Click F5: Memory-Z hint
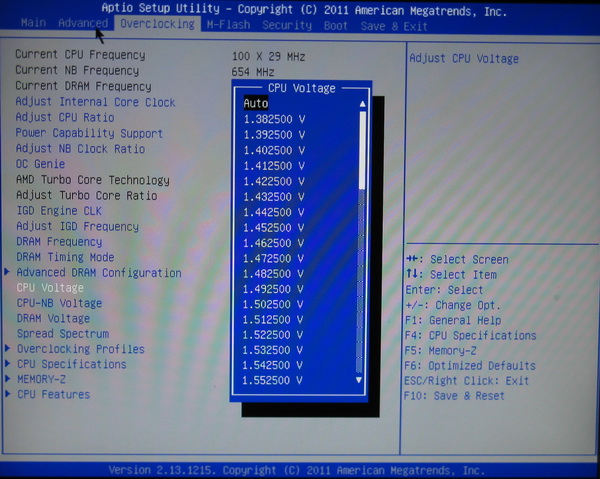600x479 pixels. coord(440,350)
